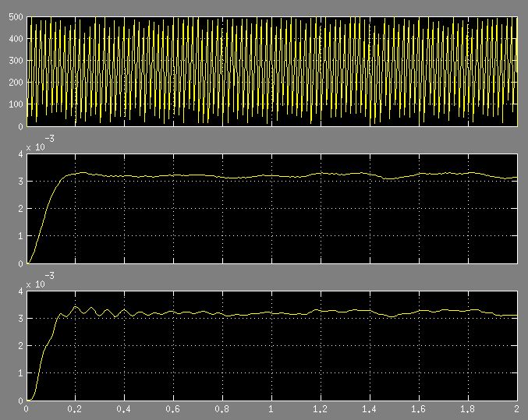
Task: Click the 500 y-axis tick label
Action: [16, 17]
